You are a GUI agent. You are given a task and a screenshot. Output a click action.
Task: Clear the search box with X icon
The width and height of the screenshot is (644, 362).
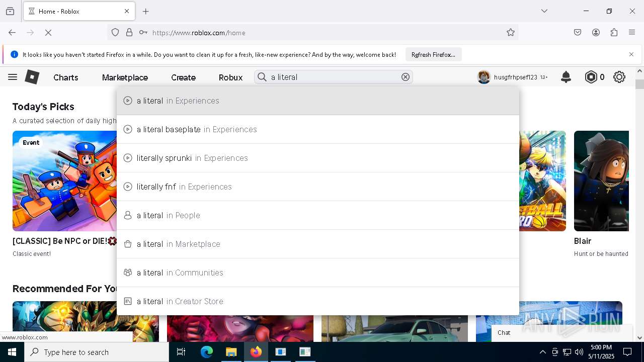click(x=406, y=77)
